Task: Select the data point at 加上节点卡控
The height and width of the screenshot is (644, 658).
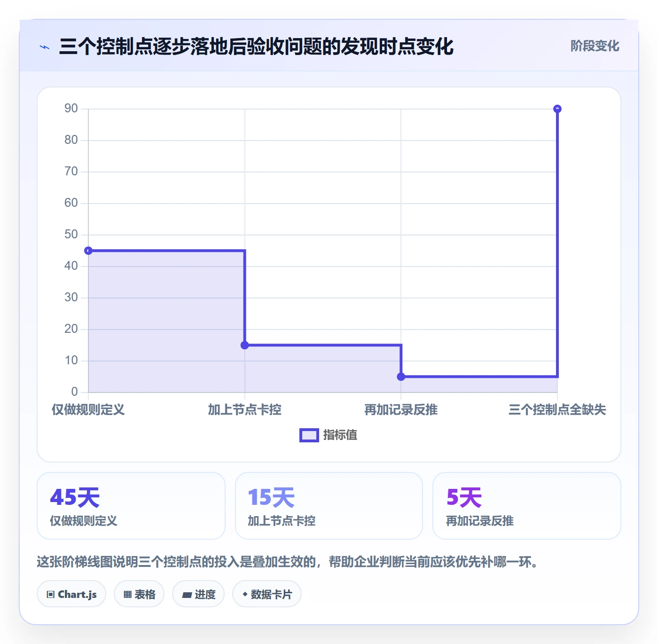Action: point(245,345)
